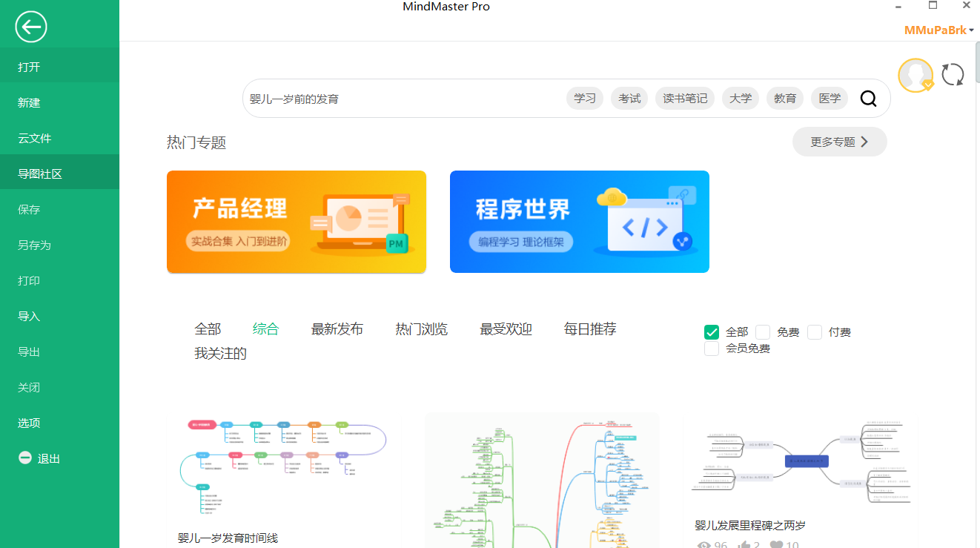Switch to the 我关注的 tab
This screenshot has width=980, height=548.
pyautogui.click(x=220, y=354)
